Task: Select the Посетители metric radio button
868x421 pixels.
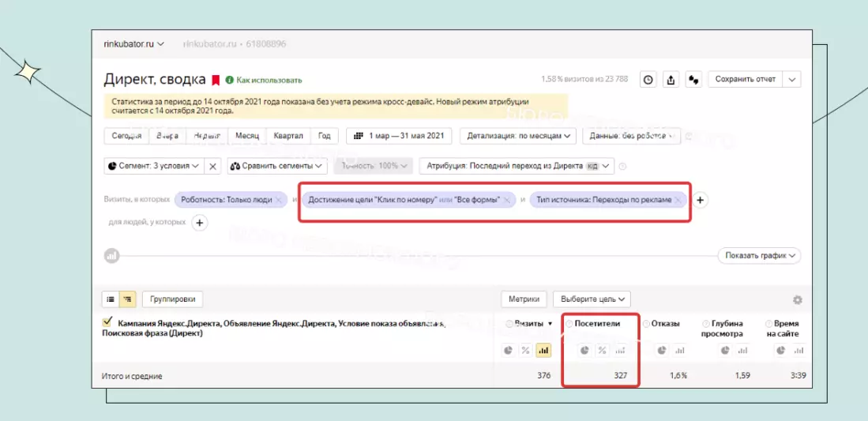Action: pyautogui.click(x=569, y=324)
